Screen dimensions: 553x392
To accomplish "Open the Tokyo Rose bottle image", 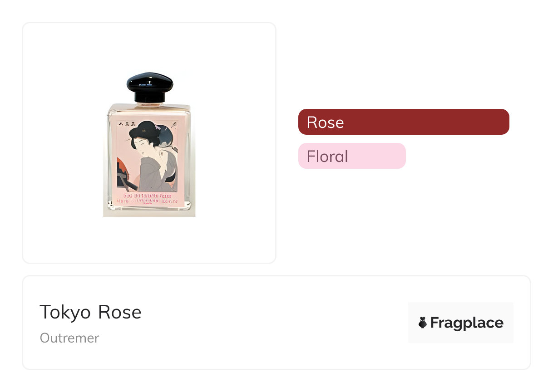I will (149, 144).
